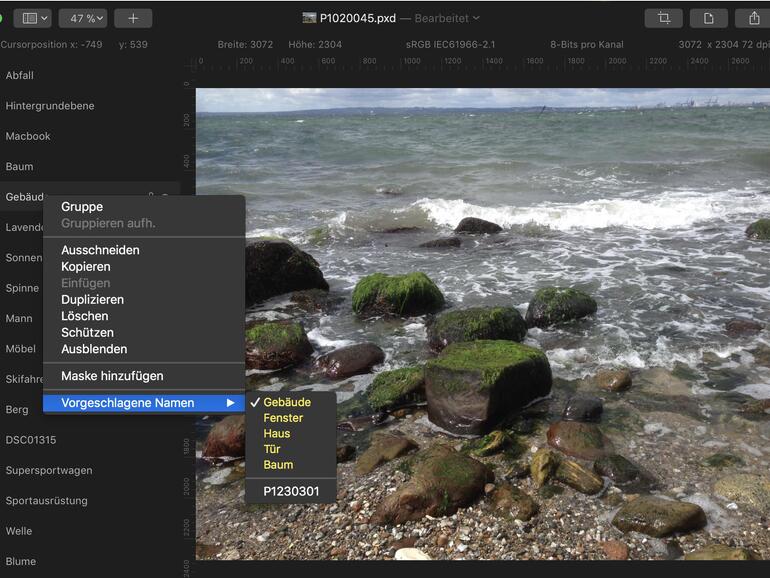
Task: Choose the checked Gebäude suggested name
Action: click(x=287, y=402)
